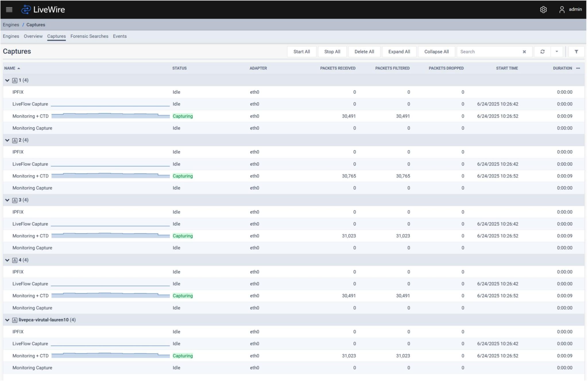Image resolution: width=588 pixels, height=381 pixels.
Task: Sort by the Name column header
Action: tap(12, 68)
